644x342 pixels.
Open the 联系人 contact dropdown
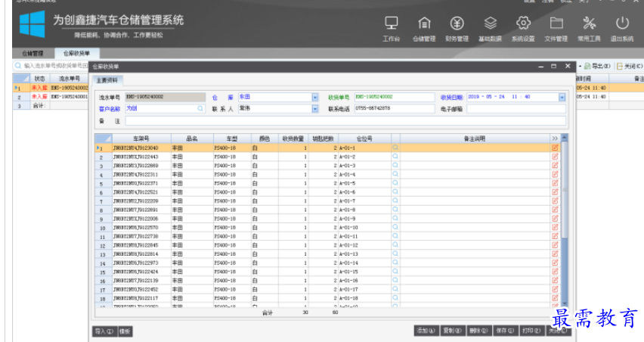coord(315,109)
